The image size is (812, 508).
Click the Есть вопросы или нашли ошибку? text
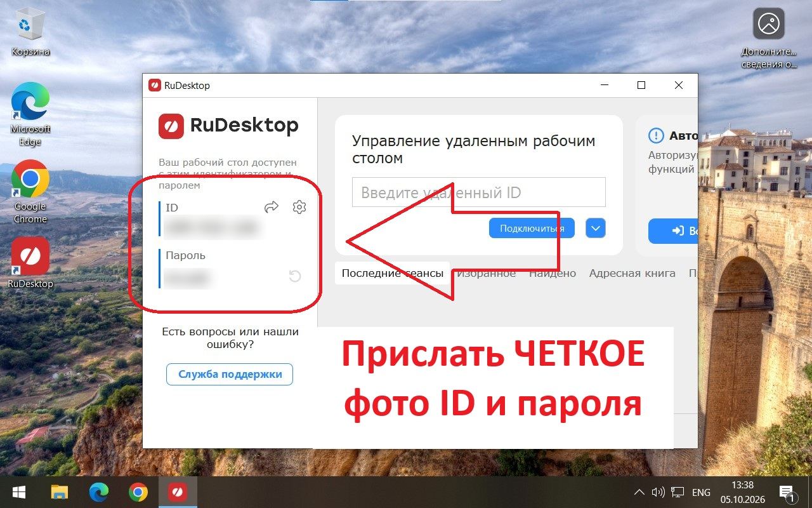coord(230,338)
